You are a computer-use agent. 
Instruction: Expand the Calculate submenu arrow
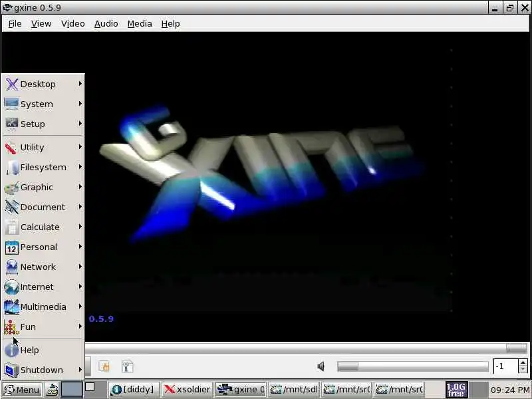pyautogui.click(x=80, y=226)
